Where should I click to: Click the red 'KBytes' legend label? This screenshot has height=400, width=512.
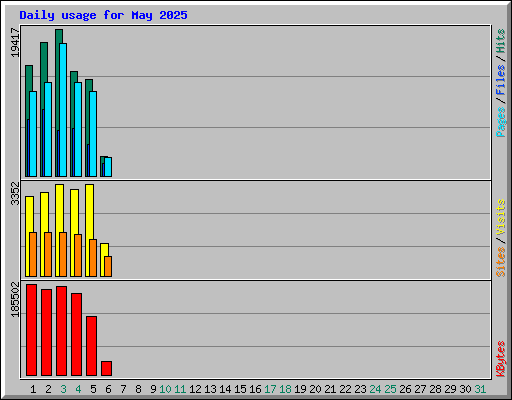point(501,359)
